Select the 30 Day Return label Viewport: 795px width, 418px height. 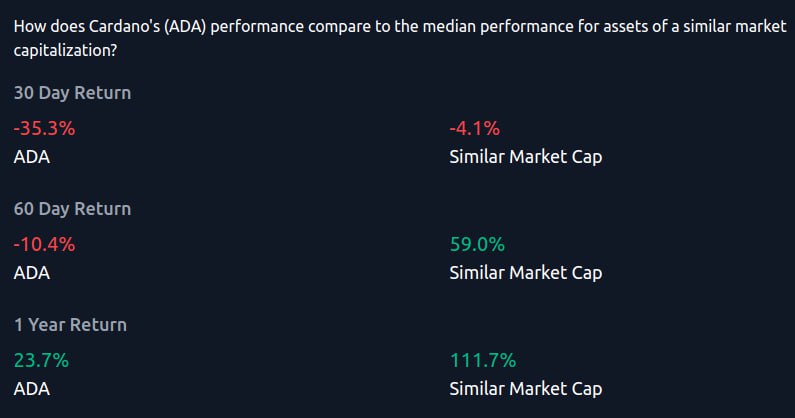[x=72, y=93]
